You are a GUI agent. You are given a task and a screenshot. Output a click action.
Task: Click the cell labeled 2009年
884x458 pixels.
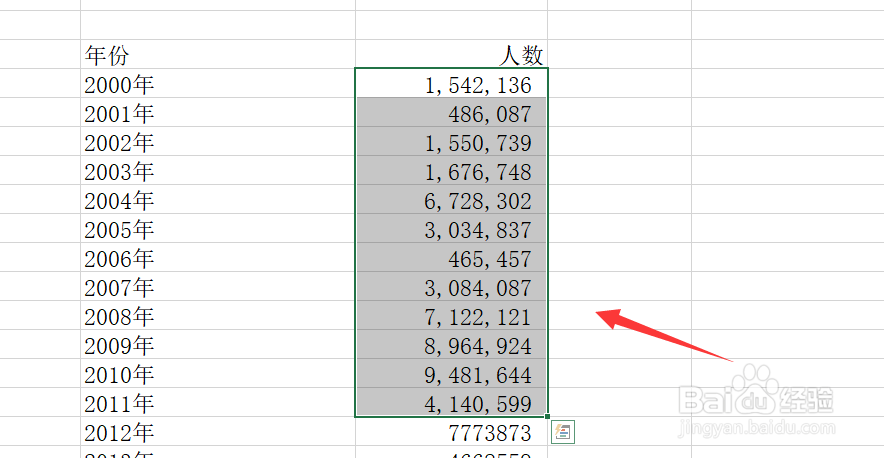coord(218,345)
